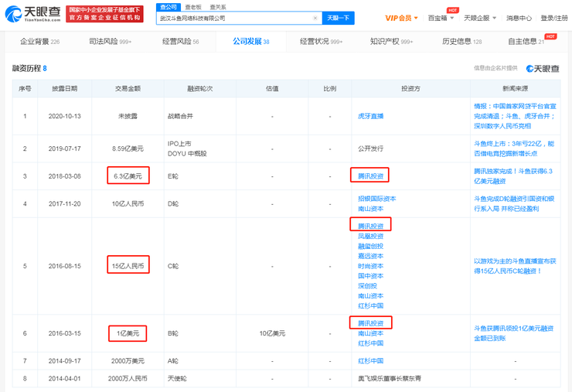Click the red 官方备案企业征信机构 banner
The width and height of the screenshot is (572, 392).
(x=104, y=14)
